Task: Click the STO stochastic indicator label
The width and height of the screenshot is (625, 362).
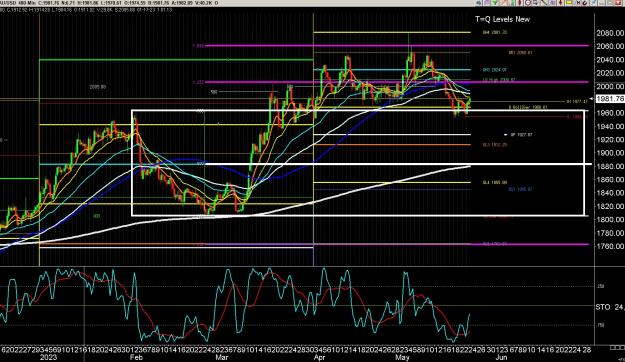Action: coord(603,307)
